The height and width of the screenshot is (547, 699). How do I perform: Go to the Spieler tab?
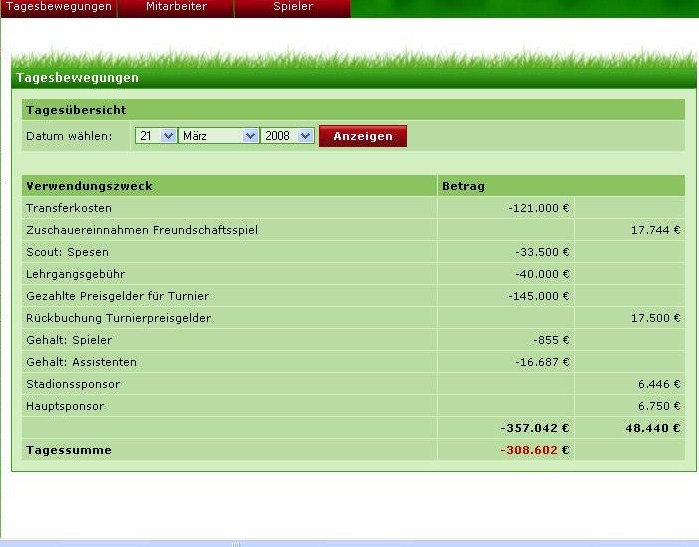click(292, 7)
